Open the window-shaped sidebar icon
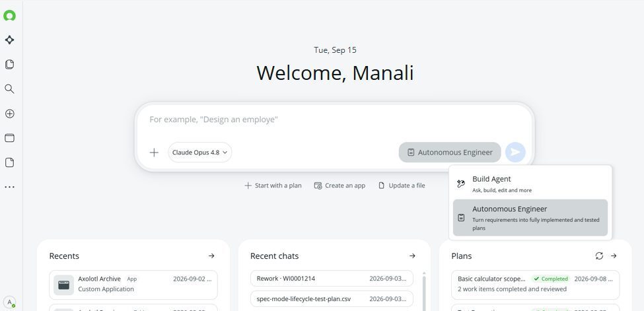 click(9, 138)
